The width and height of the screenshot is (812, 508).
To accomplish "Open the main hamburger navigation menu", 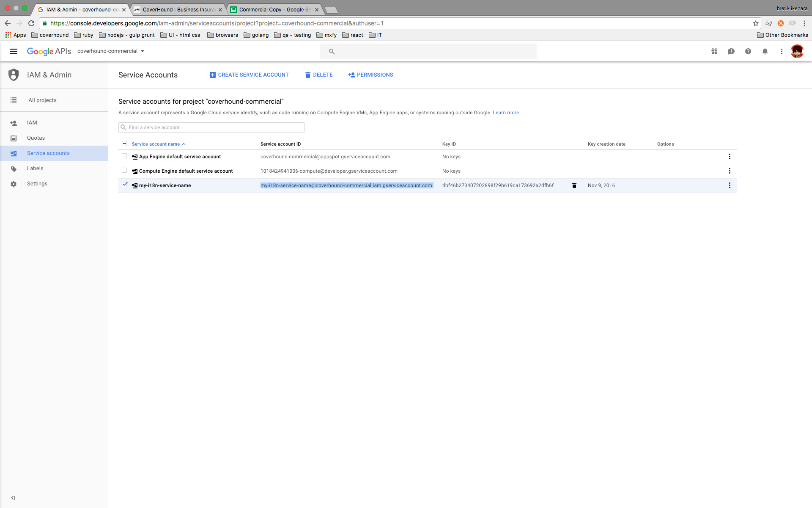I will point(14,51).
